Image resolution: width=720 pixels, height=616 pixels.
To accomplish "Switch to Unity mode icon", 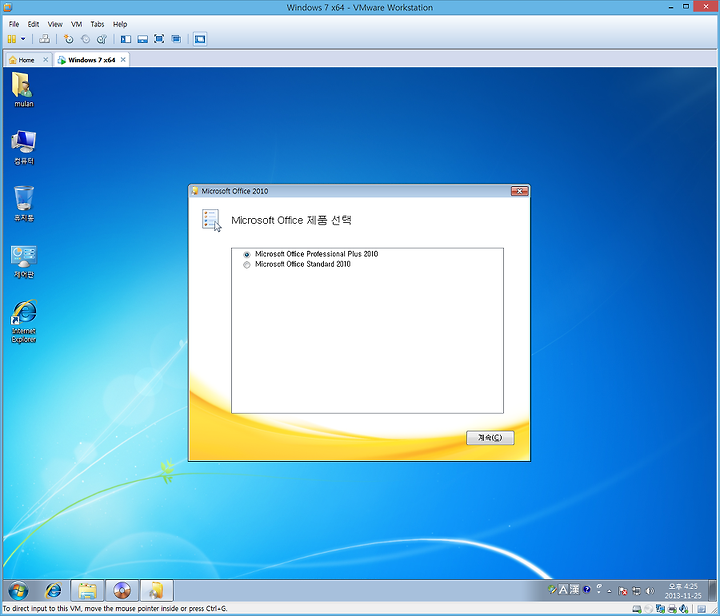I will [x=176, y=39].
